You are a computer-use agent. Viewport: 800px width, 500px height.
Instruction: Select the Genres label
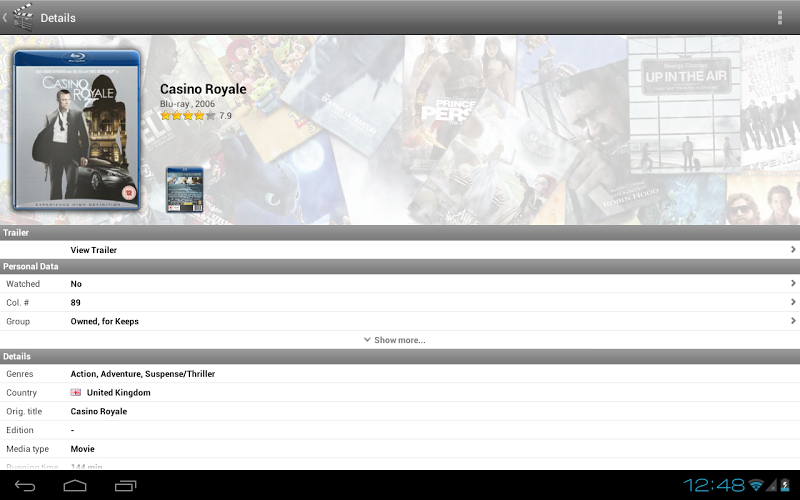pos(19,374)
